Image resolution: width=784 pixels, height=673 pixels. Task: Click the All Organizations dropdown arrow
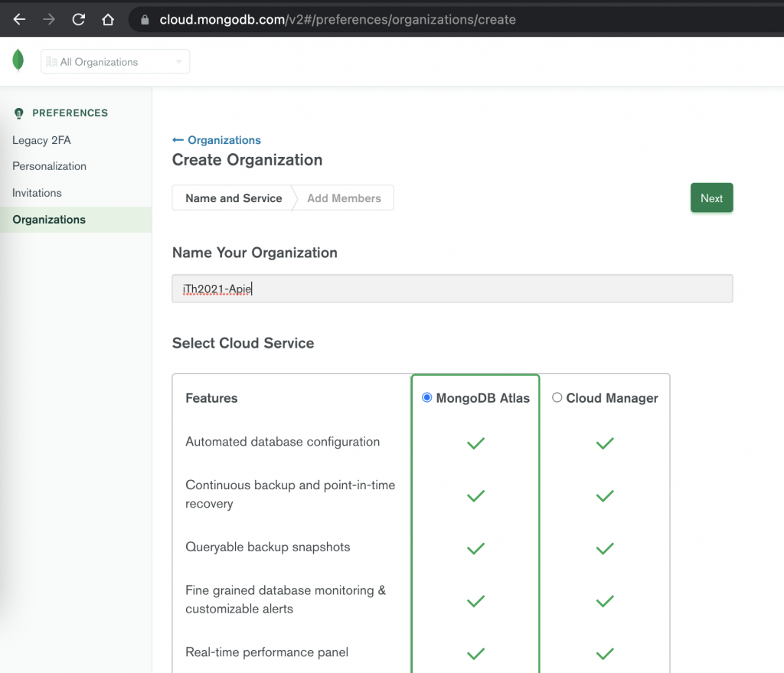click(x=179, y=62)
